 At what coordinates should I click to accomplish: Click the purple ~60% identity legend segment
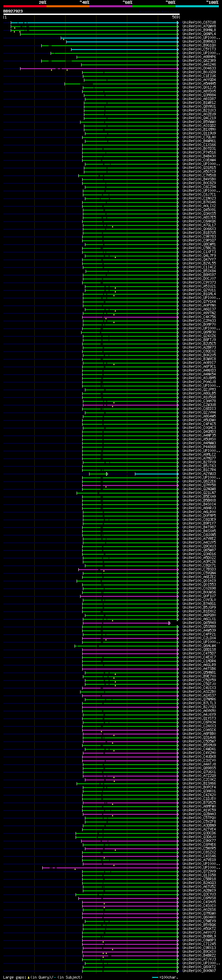(111, 6)
